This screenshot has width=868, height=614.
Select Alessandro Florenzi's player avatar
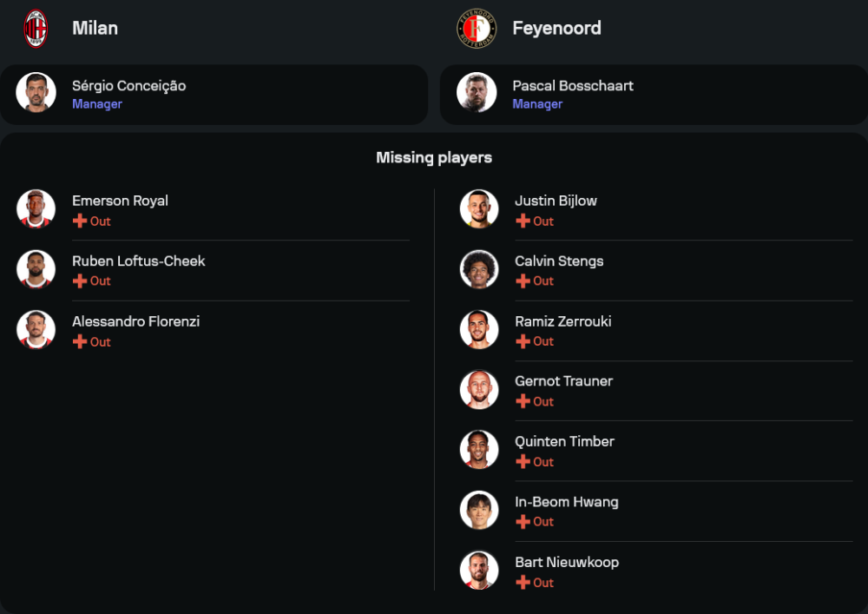pyautogui.click(x=36, y=330)
